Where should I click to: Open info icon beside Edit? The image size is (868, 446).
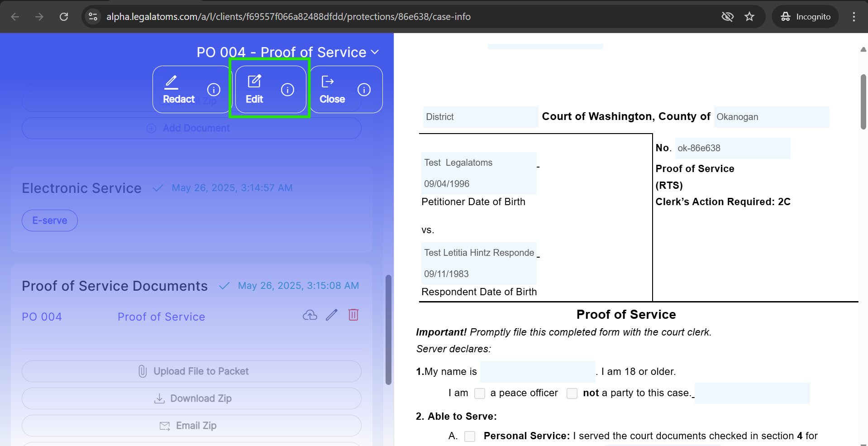[x=287, y=90]
